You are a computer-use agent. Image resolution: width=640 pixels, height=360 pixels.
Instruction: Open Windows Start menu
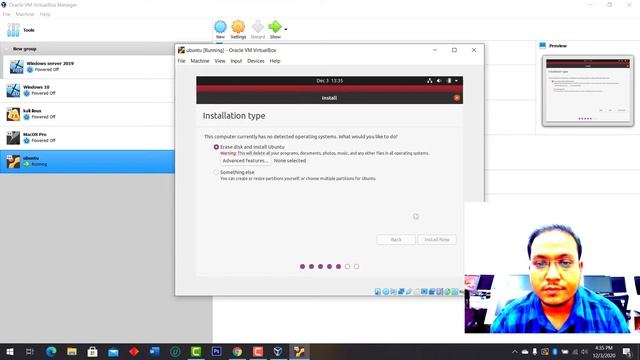(9, 351)
